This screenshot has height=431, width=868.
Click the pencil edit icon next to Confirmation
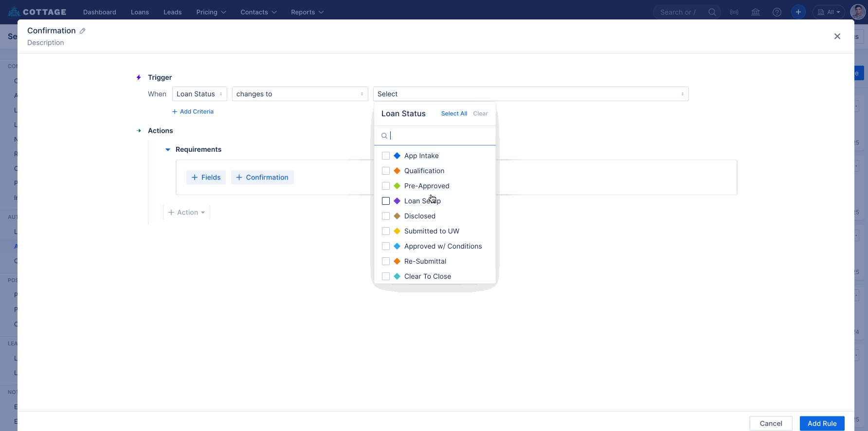tap(83, 31)
